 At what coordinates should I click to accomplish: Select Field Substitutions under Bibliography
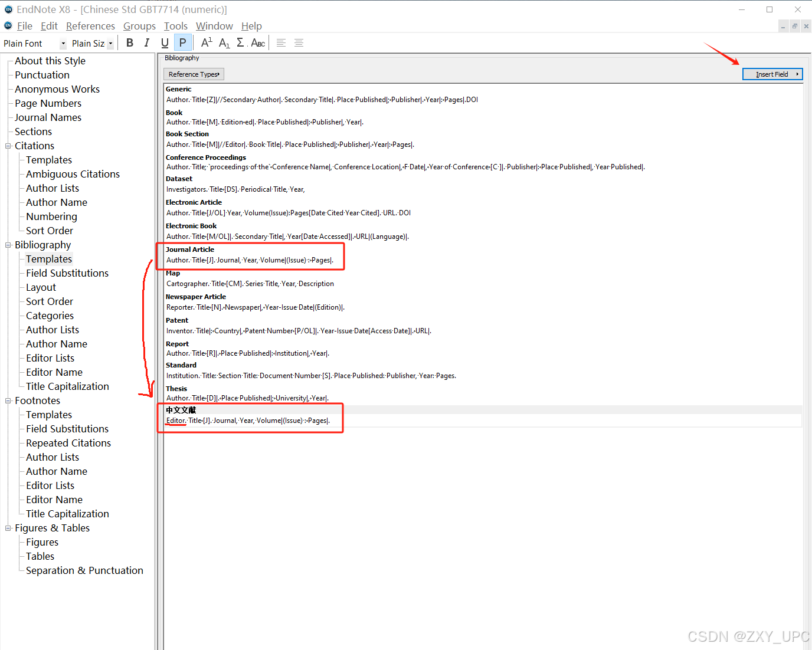pos(67,273)
